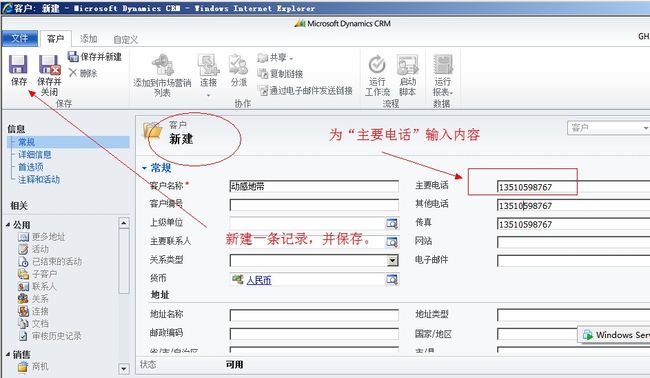Open the 文件 (File) tab
Screen dimensions: 650x378
(19, 39)
